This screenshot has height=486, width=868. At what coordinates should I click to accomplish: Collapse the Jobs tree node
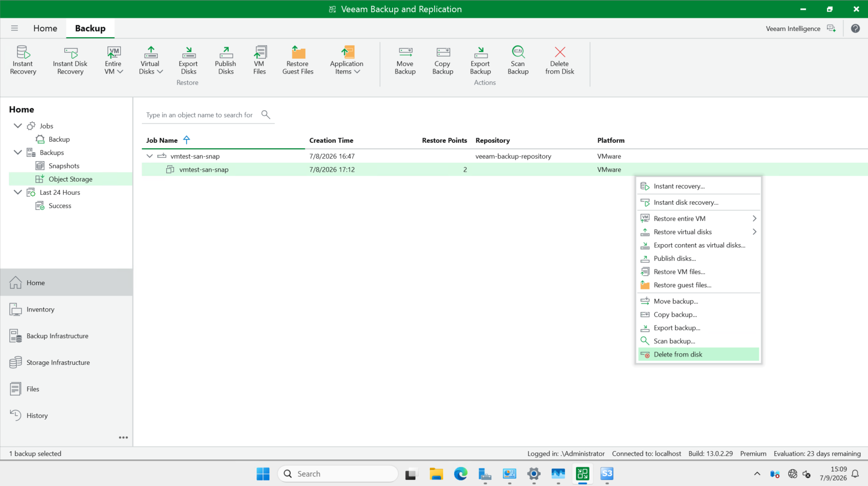18,126
